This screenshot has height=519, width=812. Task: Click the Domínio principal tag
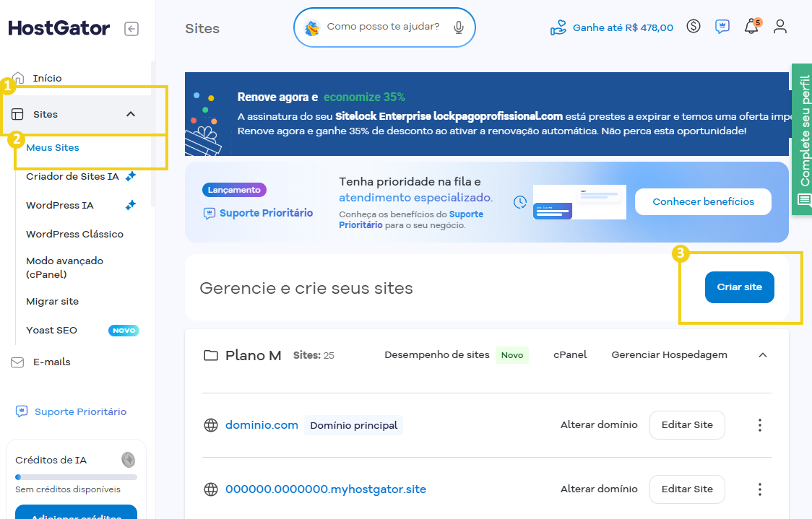[354, 425]
